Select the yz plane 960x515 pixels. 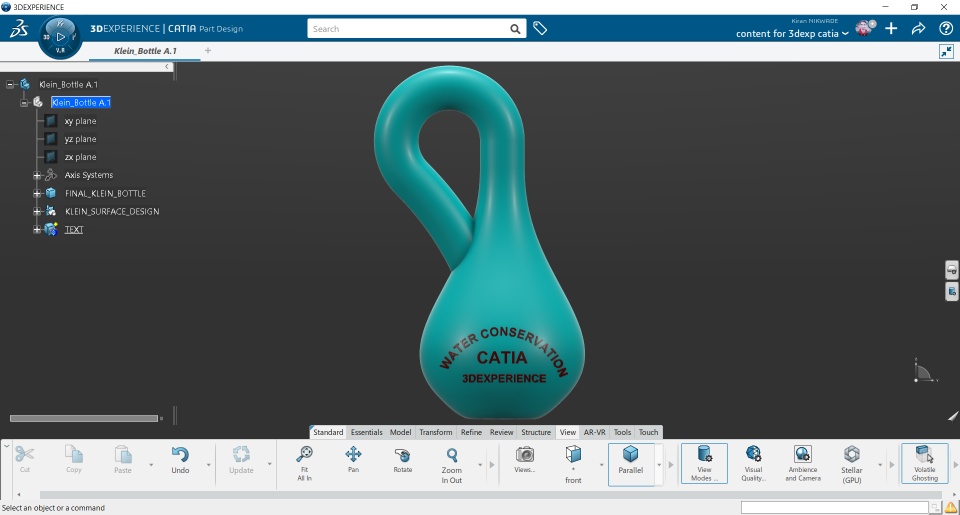tap(80, 139)
